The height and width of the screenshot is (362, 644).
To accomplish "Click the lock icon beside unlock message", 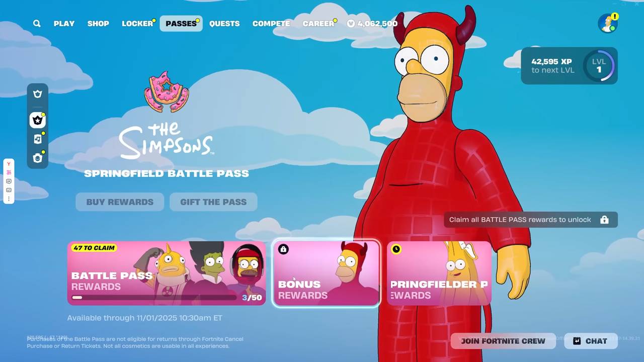I will tap(604, 220).
